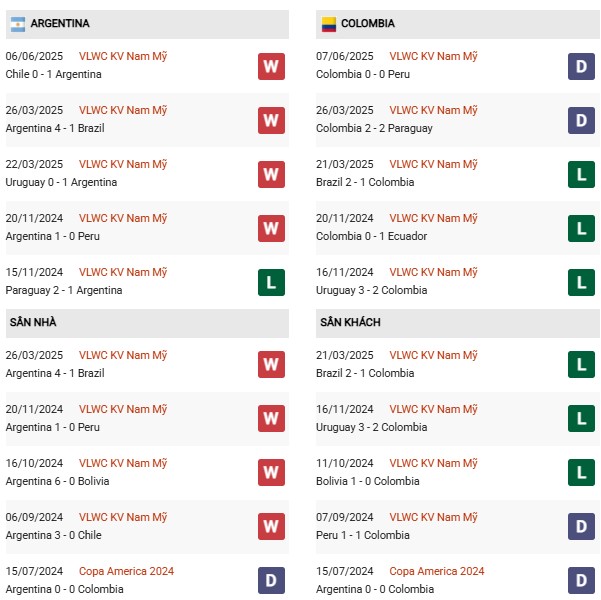
Task: Click L badge for Colombia 0-1 Ecuador match
Action: 581,228
